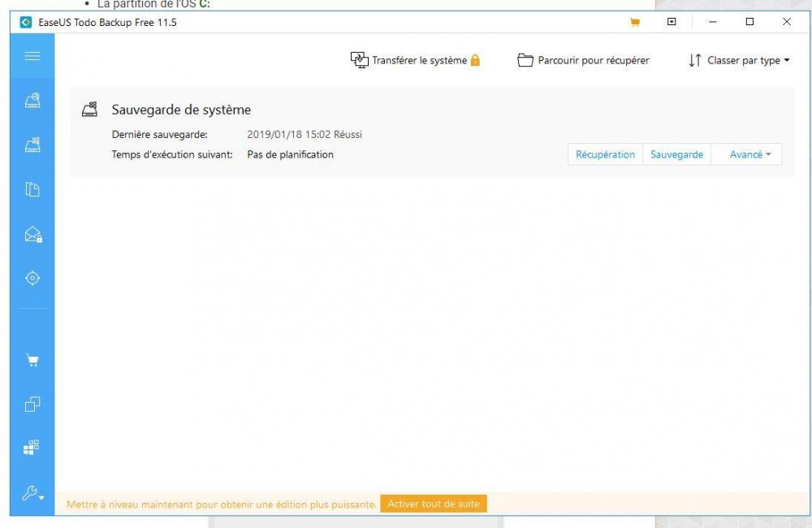This screenshot has height=528, width=812.
Task: Open the System Backup sidebar icon
Action: click(x=32, y=145)
